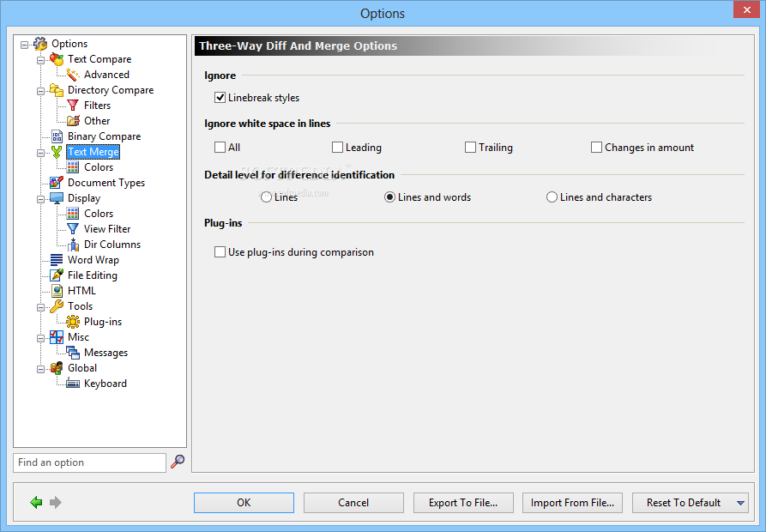Collapse the Display node
Screen dimensions: 766x532
(40, 200)
